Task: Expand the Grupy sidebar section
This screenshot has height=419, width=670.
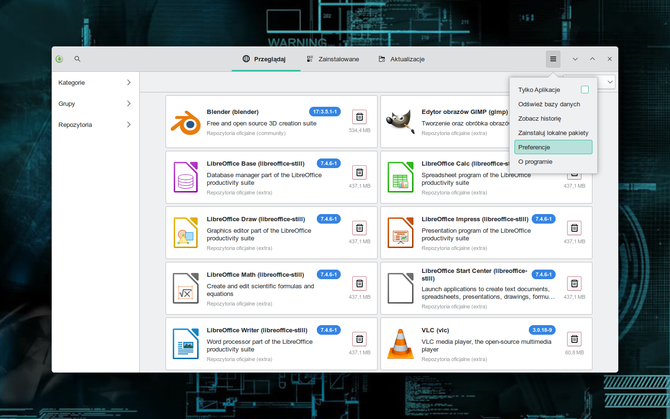Action: [x=95, y=103]
